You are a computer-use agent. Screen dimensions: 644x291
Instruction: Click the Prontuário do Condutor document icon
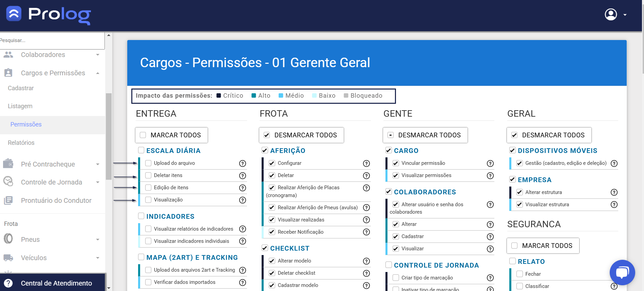point(8,200)
